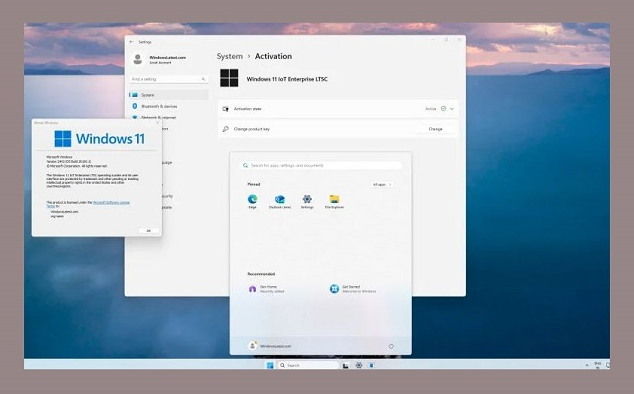Open Edge from Start menu pinned apps
The image size is (634, 394).
click(252, 201)
